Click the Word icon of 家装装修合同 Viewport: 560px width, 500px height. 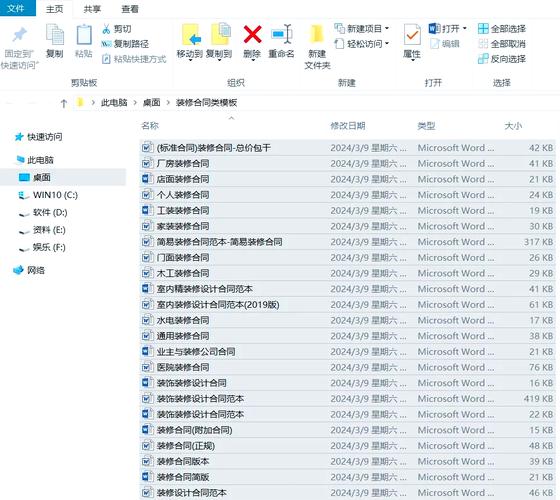[x=147, y=226]
